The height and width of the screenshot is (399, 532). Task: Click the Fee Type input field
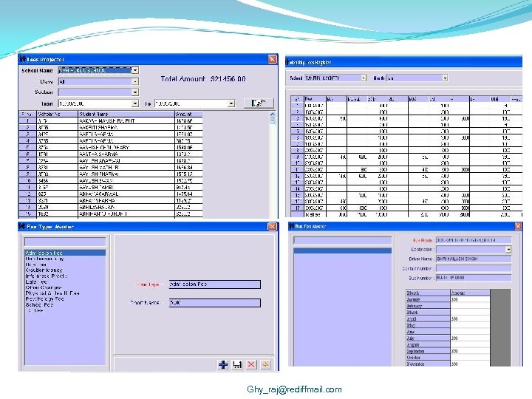(214, 284)
